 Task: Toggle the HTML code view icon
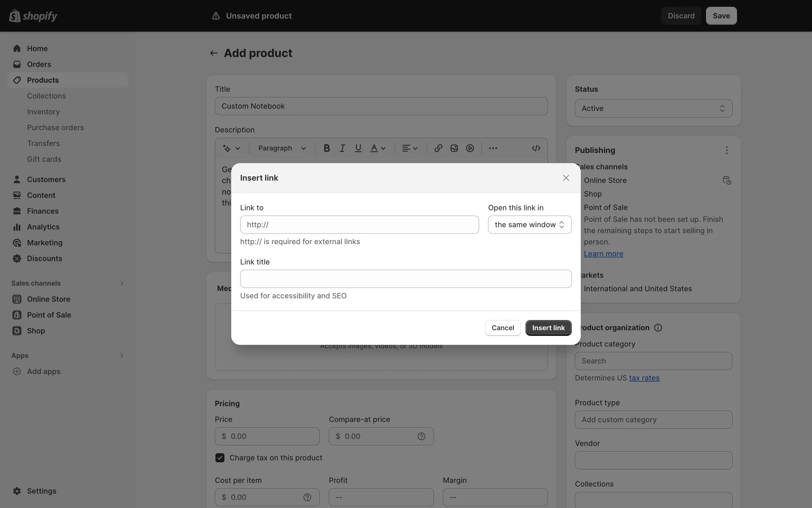tap(536, 148)
